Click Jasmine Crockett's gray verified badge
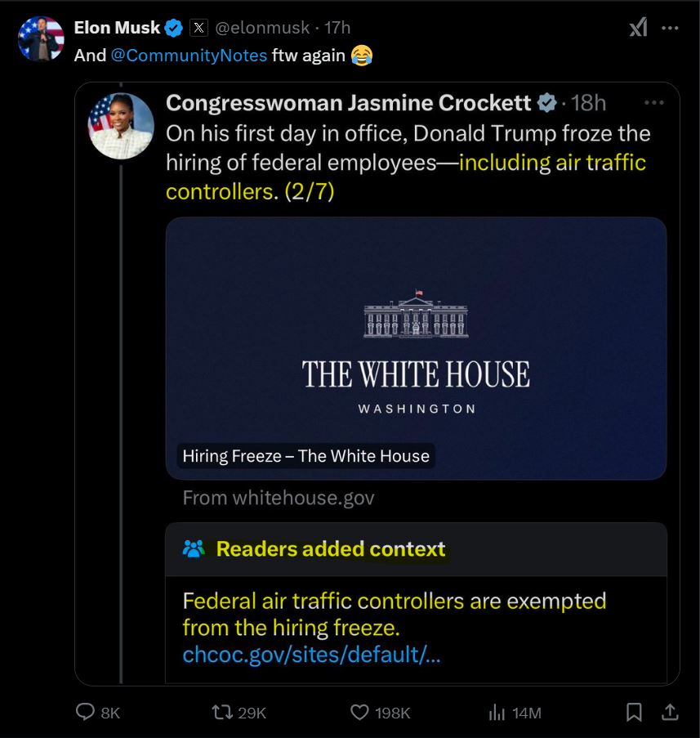 (x=546, y=103)
